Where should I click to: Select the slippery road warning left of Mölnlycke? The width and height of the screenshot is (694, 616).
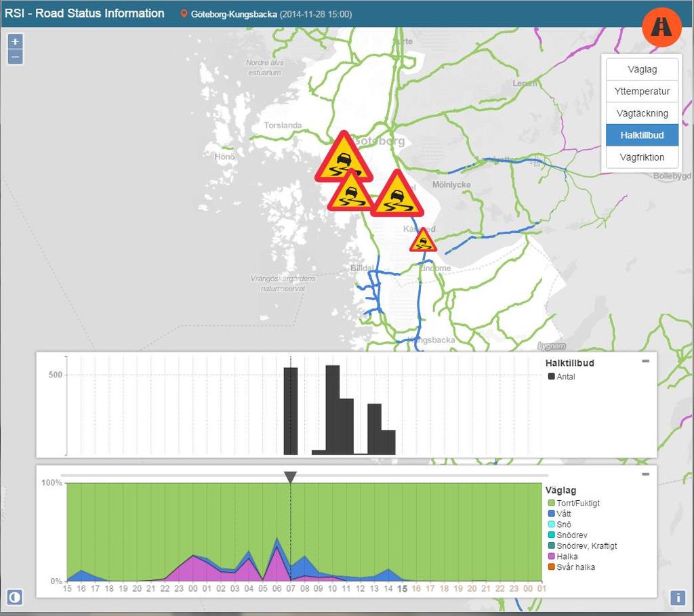pos(397,194)
